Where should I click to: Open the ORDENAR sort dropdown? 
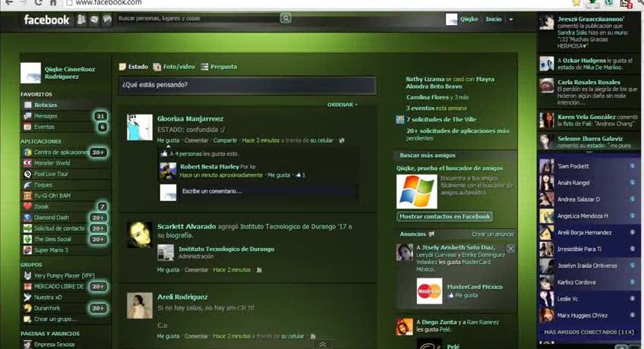point(342,105)
